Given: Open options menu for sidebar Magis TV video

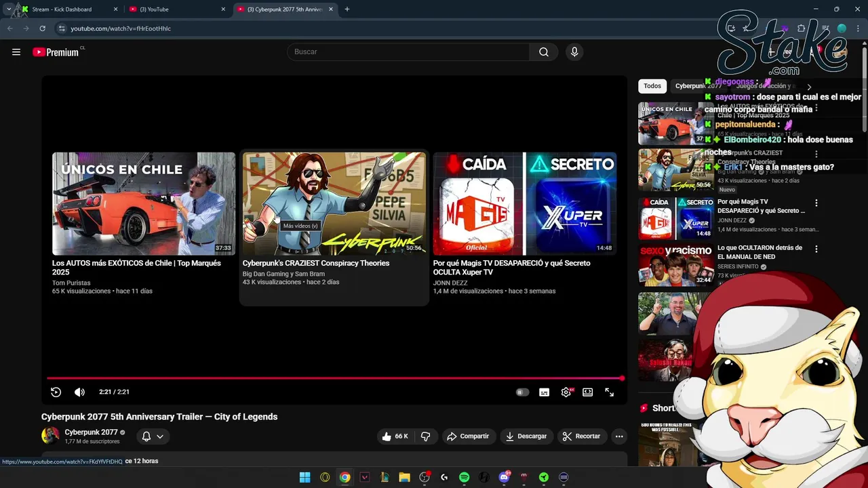Looking at the screenshot, I should coord(816,203).
